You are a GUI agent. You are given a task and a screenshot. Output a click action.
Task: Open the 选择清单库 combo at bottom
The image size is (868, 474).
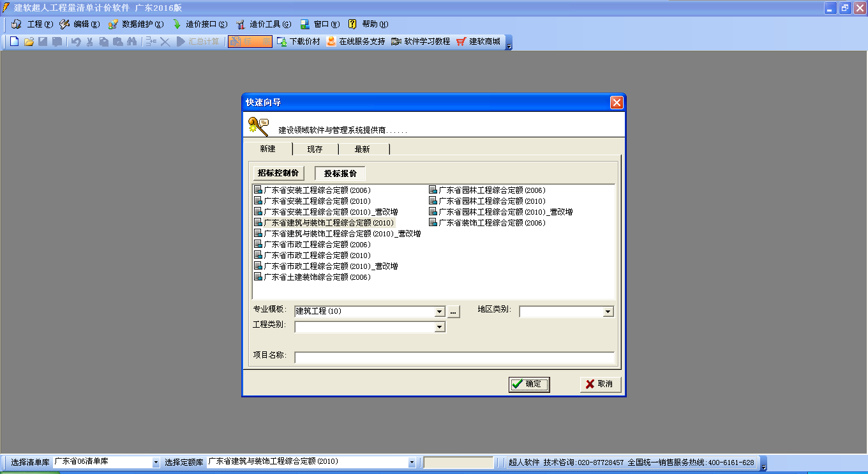(x=155, y=461)
